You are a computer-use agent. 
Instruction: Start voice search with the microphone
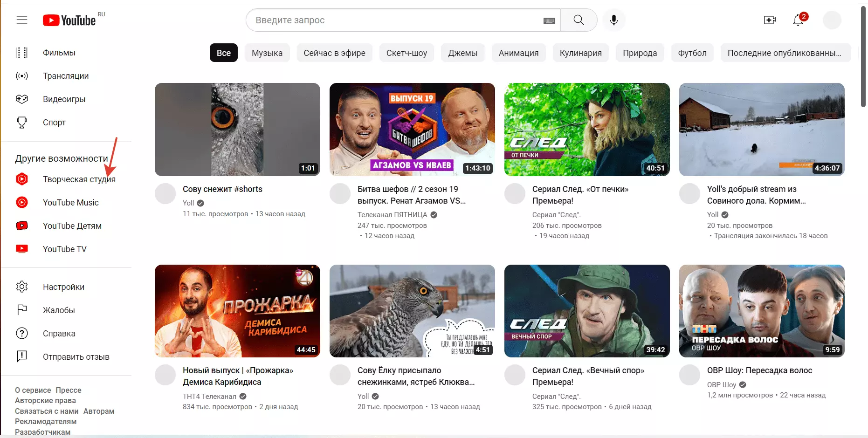[614, 20]
